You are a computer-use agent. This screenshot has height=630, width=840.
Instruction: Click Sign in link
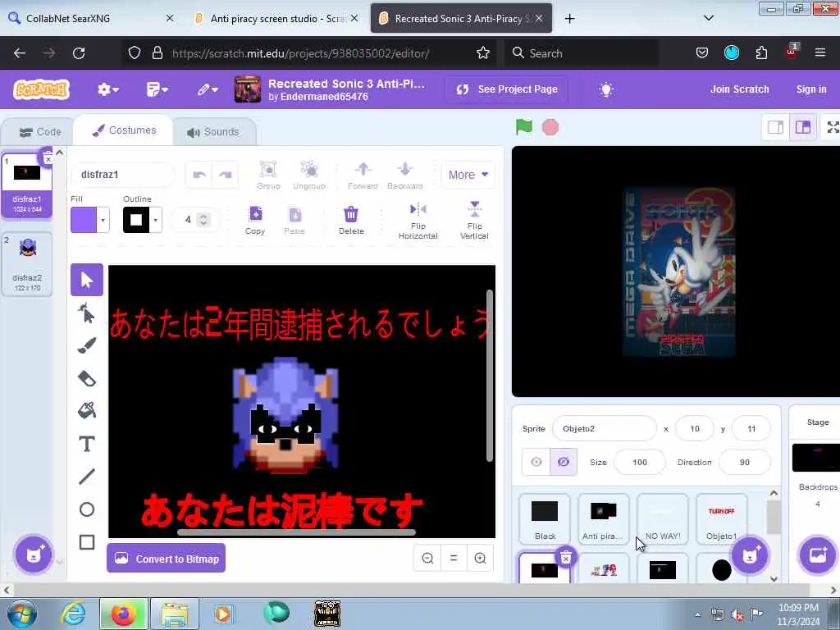[811, 89]
